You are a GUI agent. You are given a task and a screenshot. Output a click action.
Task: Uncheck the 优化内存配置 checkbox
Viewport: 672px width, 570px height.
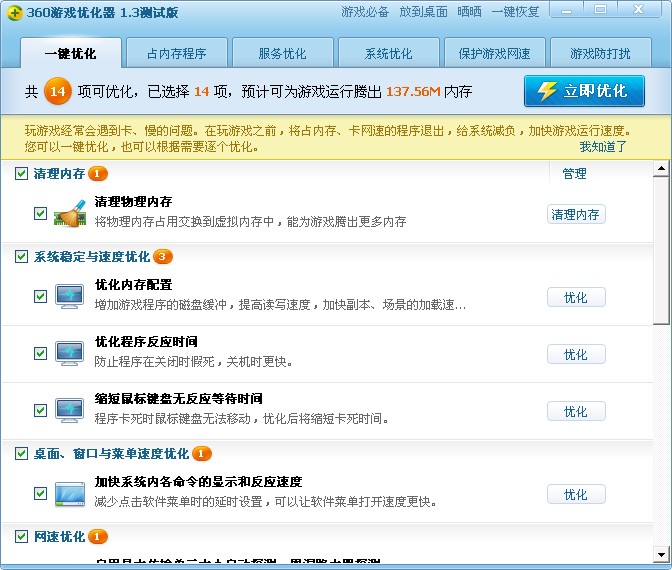pyautogui.click(x=40, y=296)
